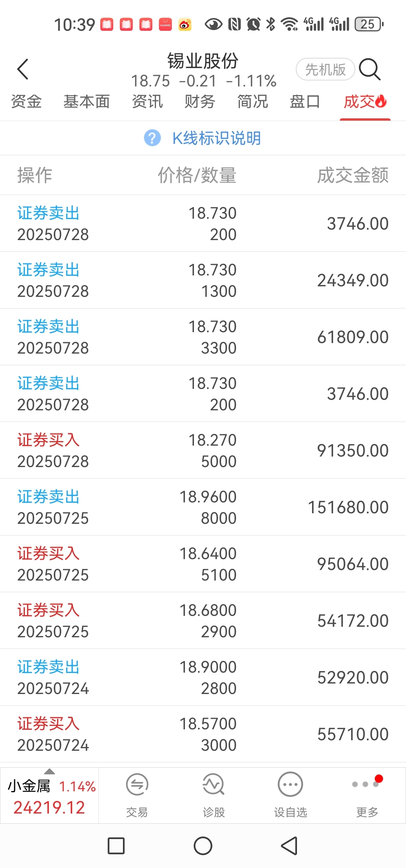The width and height of the screenshot is (406, 868).
Task: Tap the Android home circle button
Action: [203, 846]
